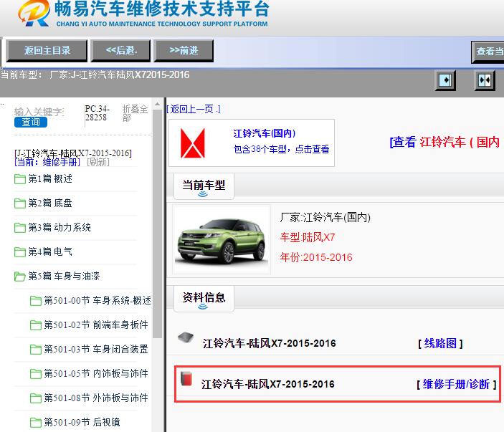Click the [返回上一页] link
Screen dimensions: 504x432
pyautogui.click(x=194, y=109)
